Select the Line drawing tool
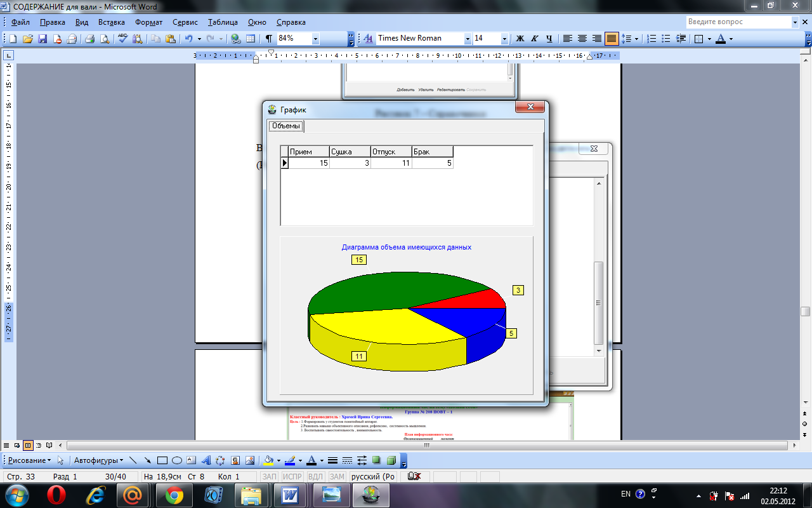Screen dimensions: 812x508 pyautogui.click(x=133, y=460)
